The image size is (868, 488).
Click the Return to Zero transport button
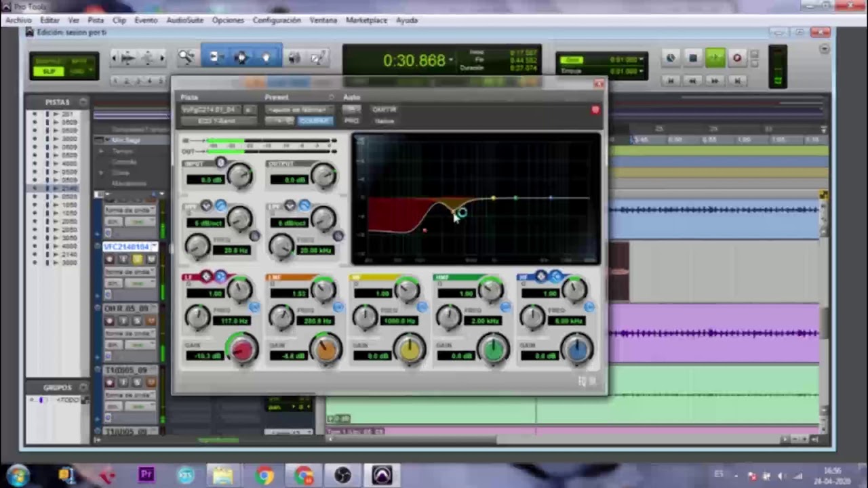[671, 80]
